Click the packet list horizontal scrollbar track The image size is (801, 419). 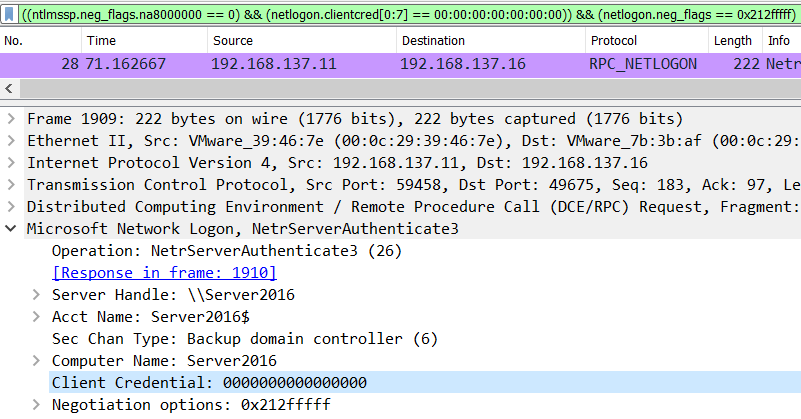[x=409, y=89]
